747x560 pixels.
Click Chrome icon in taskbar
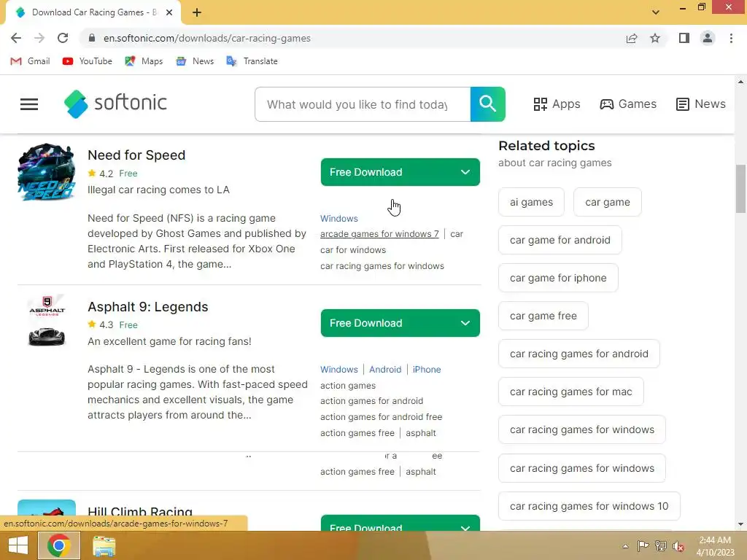[x=59, y=545]
